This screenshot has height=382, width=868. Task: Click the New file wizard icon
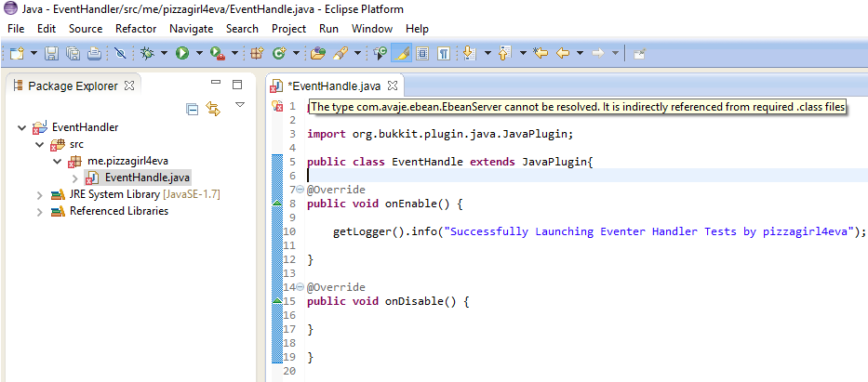click(17, 54)
